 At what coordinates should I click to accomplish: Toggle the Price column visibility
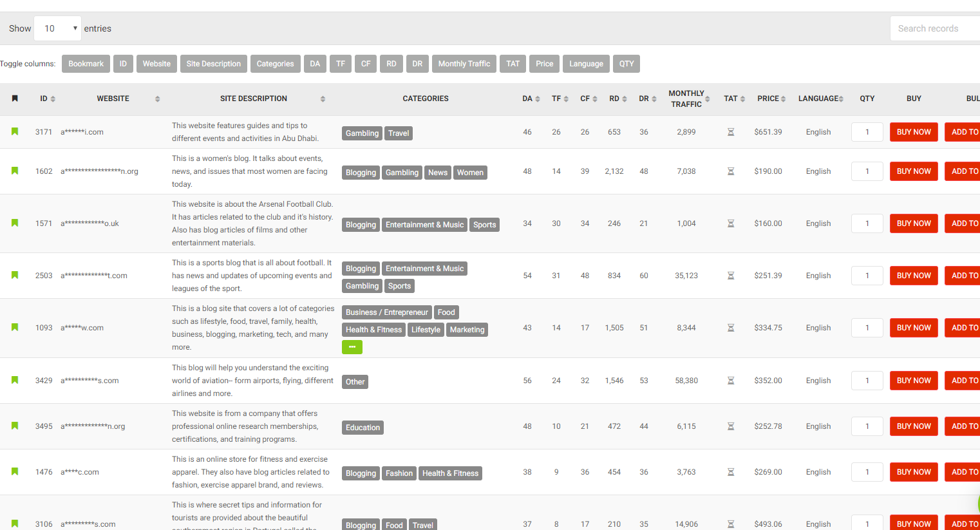(545, 64)
